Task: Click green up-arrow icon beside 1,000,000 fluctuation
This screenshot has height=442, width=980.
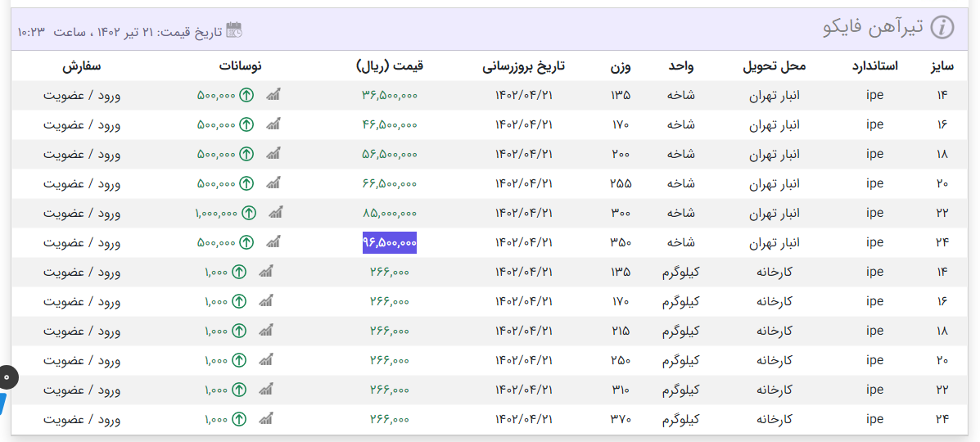Action: [248, 214]
